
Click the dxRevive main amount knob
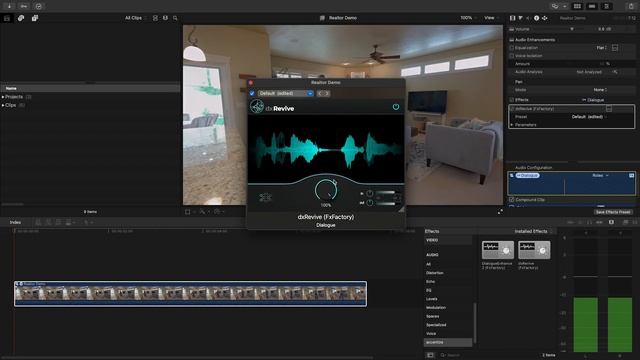click(x=326, y=190)
